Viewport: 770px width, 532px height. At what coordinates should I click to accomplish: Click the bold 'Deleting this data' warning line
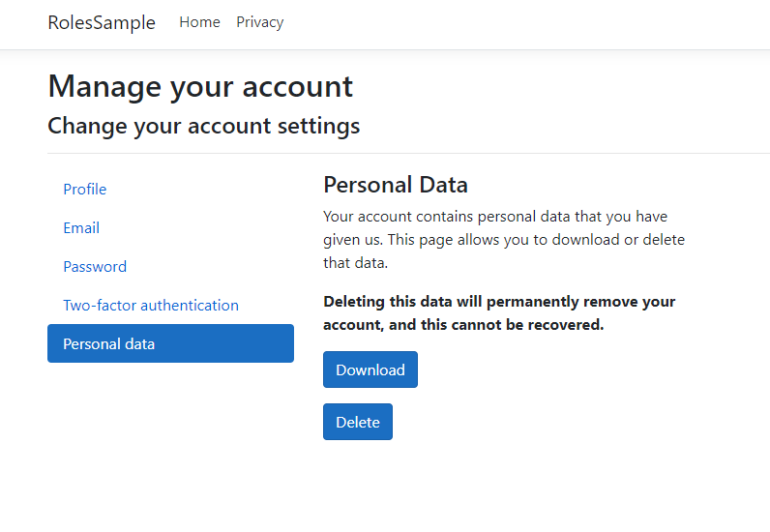tap(498, 302)
